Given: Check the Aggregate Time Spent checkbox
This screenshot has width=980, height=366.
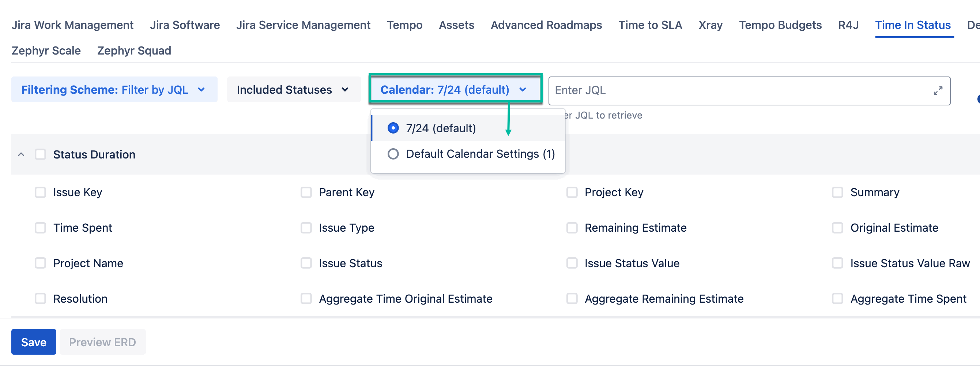Looking at the screenshot, I should pos(837,299).
